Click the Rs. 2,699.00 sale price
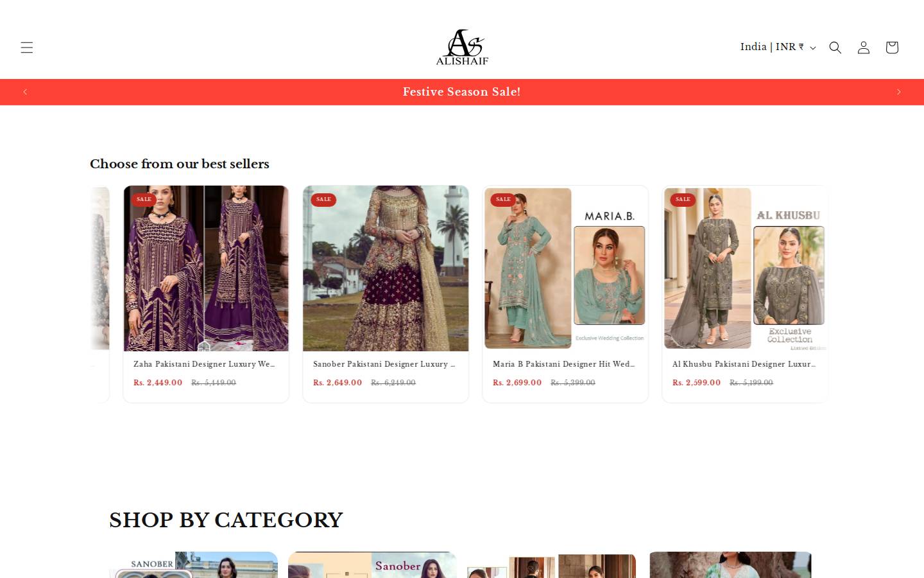This screenshot has height=578, width=924. pos(517,383)
